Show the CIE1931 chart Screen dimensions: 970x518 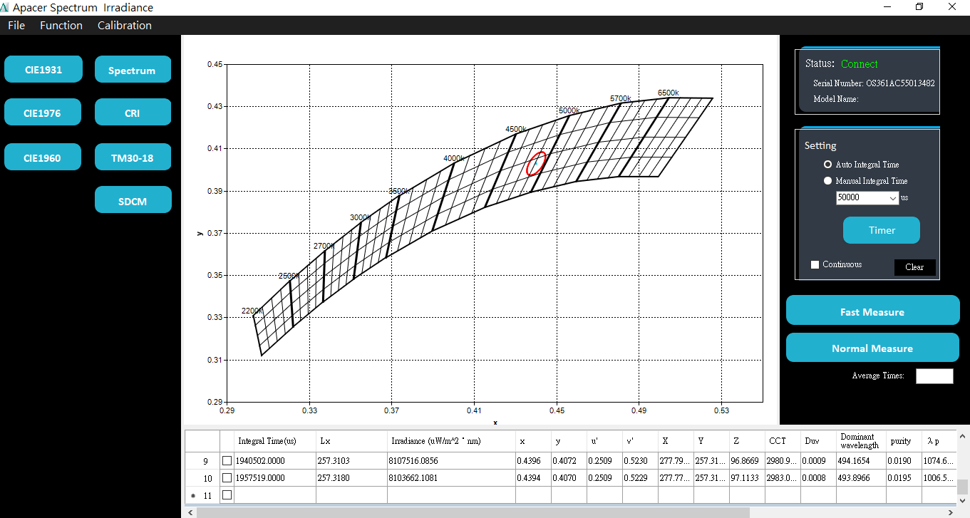coord(43,69)
